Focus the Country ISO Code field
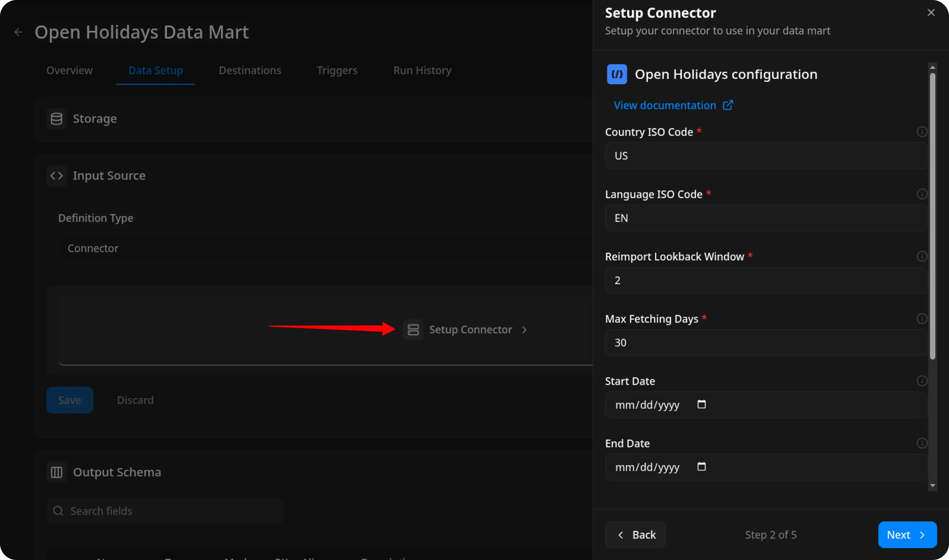Image resolution: width=949 pixels, height=560 pixels. 766,156
